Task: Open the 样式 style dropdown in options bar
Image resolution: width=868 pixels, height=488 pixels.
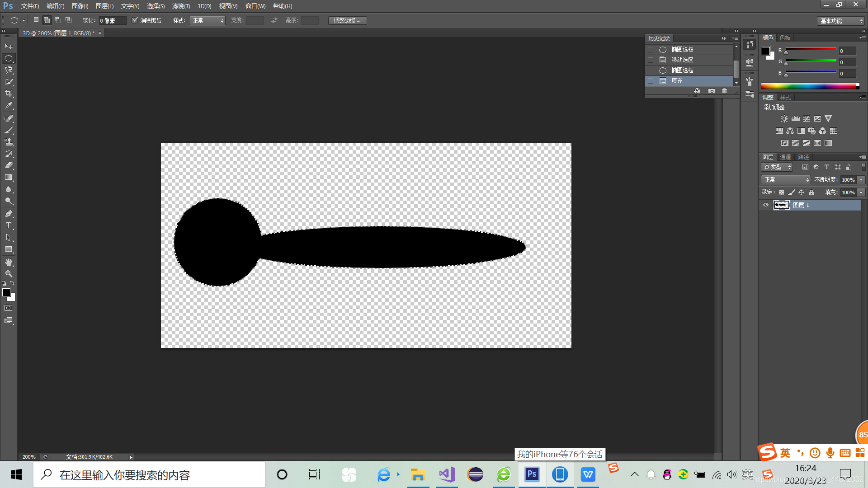Action: click(x=207, y=21)
